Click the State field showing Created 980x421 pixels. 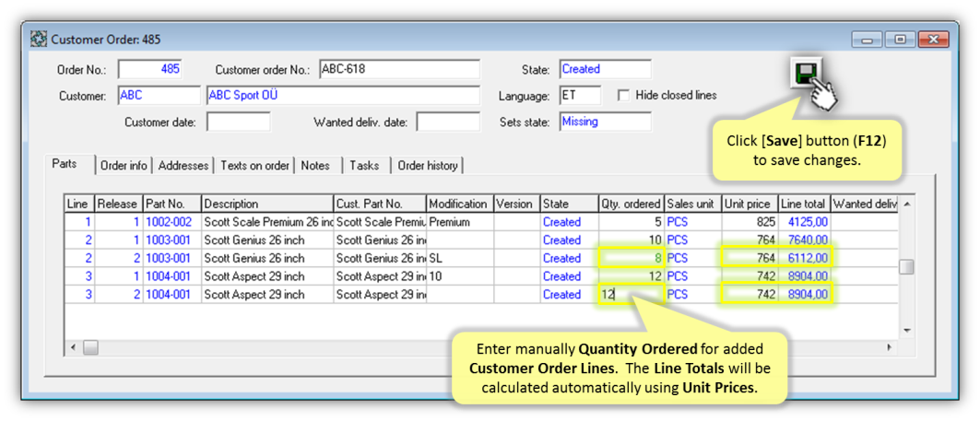(x=605, y=69)
